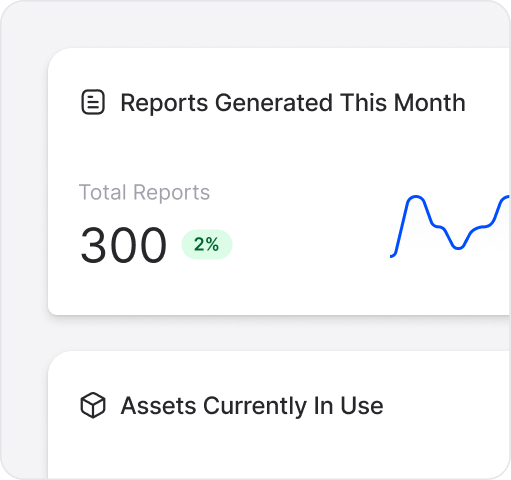This screenshot has height=480, width=511.
Task: Open the Assets Currently In Use heading
Action: click(x=252, y=406)
